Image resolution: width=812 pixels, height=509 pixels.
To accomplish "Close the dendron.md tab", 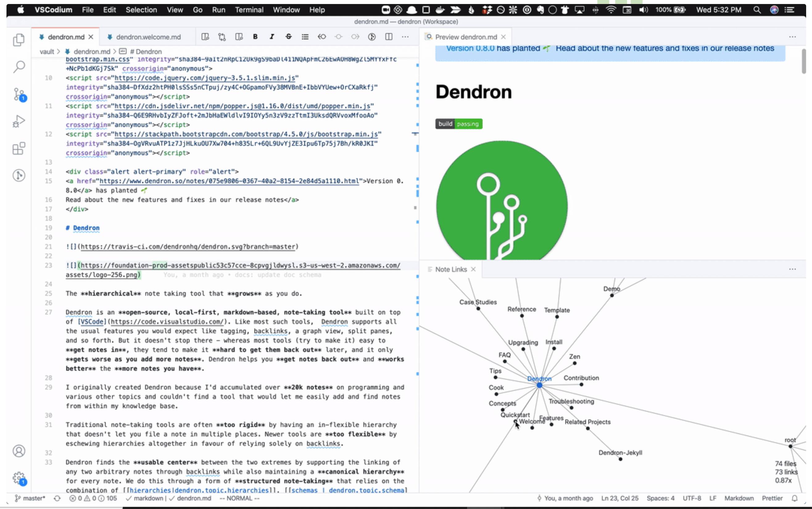I will point(91,37).
